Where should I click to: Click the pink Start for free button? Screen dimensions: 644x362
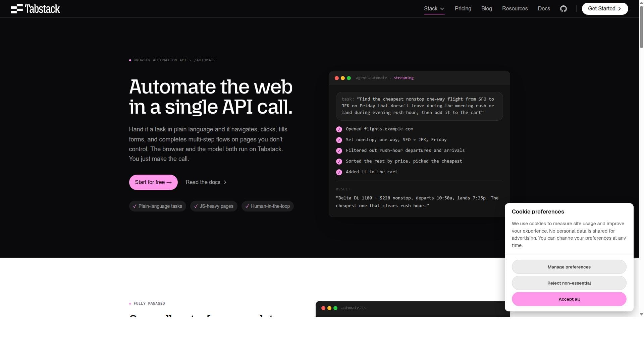pyautogui.click(x=153, y=182)
